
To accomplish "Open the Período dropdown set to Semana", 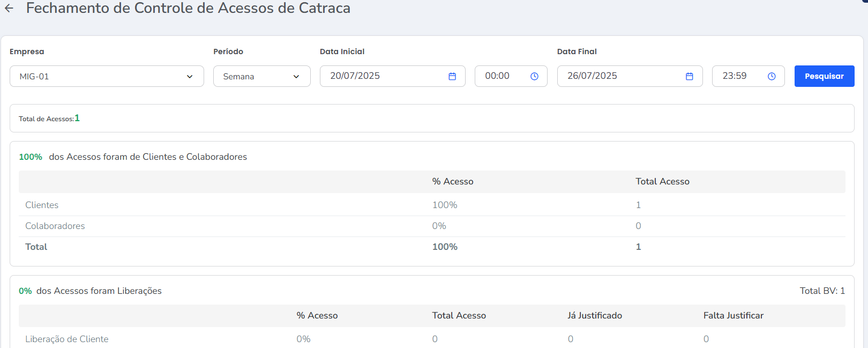I will pos(262,76).
